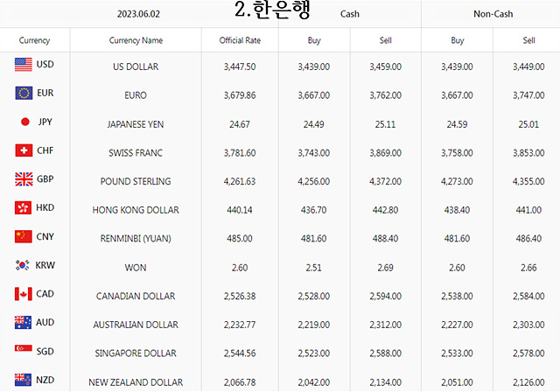This screenshot has width=560, height=392.
Task: Click the China flag icon
Action: coord(24,236)
